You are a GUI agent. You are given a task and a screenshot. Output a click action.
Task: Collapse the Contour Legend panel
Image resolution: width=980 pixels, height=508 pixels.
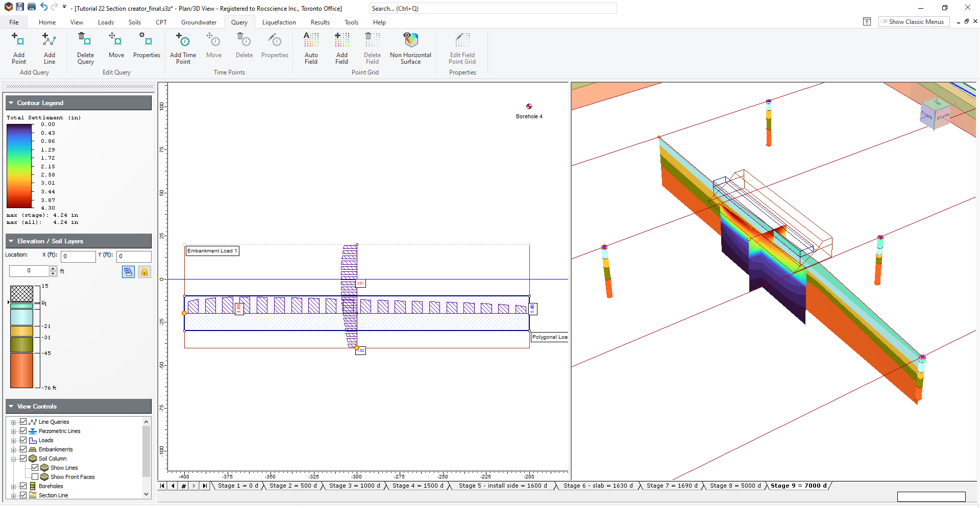coord(10,103)
